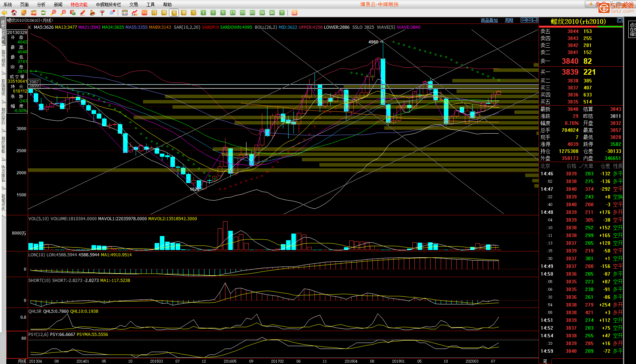Open the 分析 menu
Screen dimensions: 636x364
pos(41,5)
